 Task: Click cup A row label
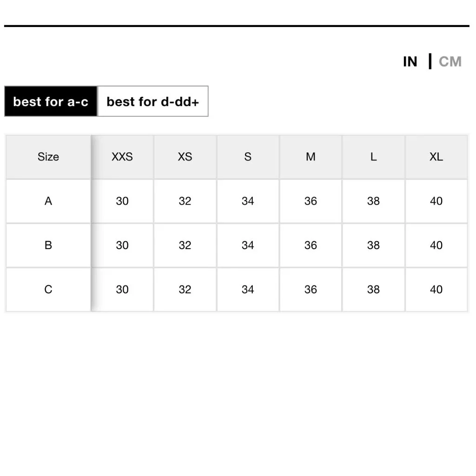(48, 201)
